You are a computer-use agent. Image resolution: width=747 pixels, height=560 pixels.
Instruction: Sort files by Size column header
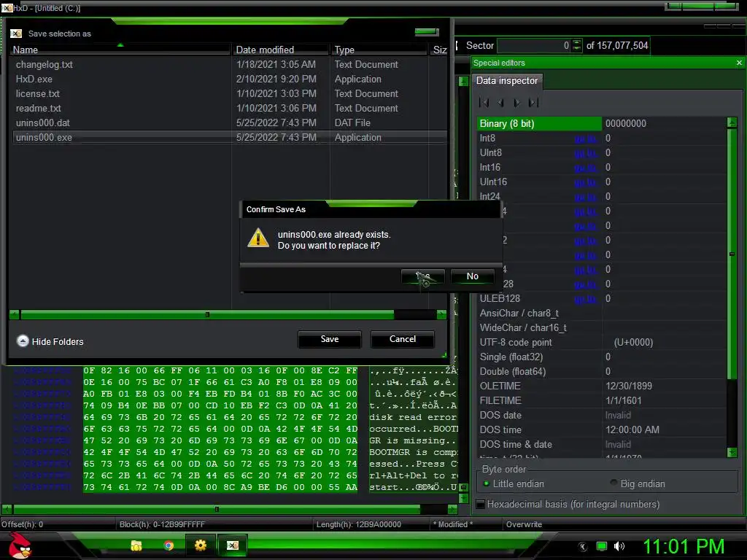[x=439, y=50]
